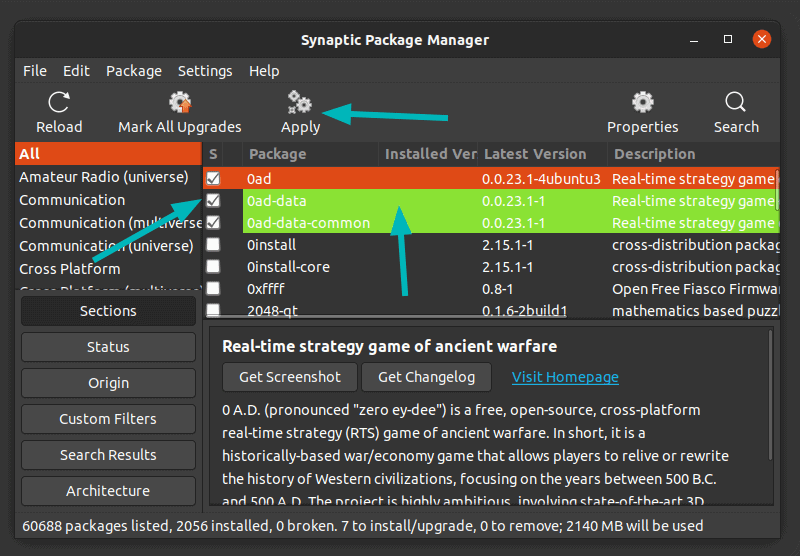Open the Properties toolbar icon
Screen dimensions: 800x556
tap(642, 102)
